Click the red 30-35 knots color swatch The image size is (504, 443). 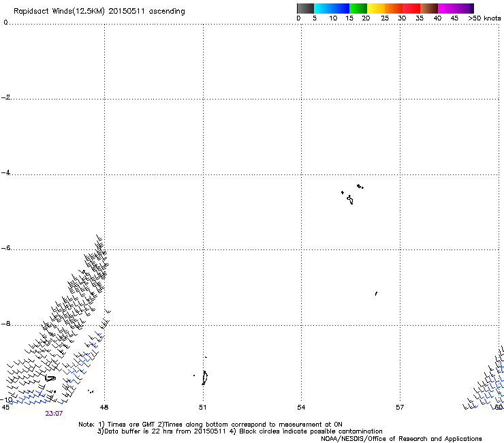pos(411,8)
